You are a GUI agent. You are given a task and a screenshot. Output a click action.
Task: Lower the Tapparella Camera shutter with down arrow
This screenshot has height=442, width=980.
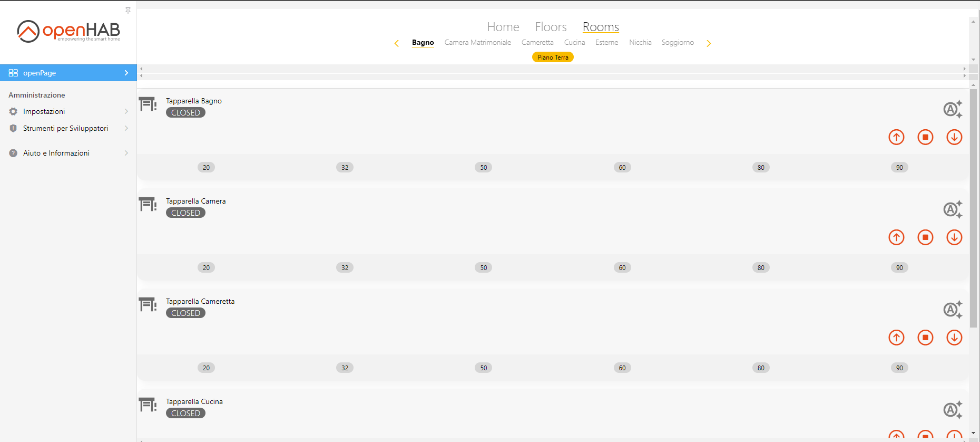[x=954, y=237]
